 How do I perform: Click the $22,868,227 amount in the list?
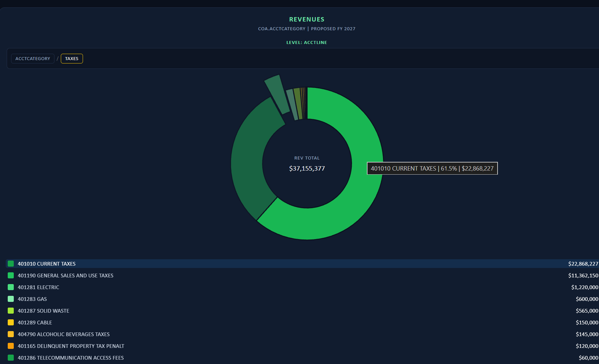[x=583, y=264]
